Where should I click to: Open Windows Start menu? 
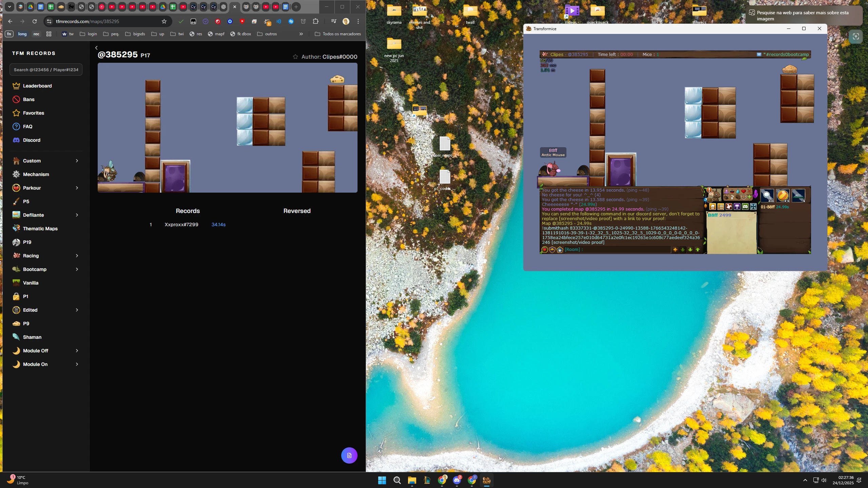(382, 480)
